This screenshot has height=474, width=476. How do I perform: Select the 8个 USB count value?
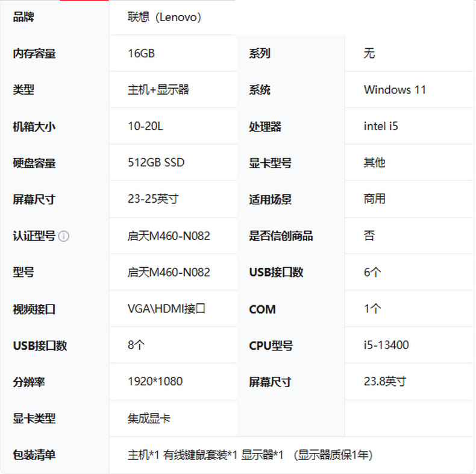tap(136, 345)
